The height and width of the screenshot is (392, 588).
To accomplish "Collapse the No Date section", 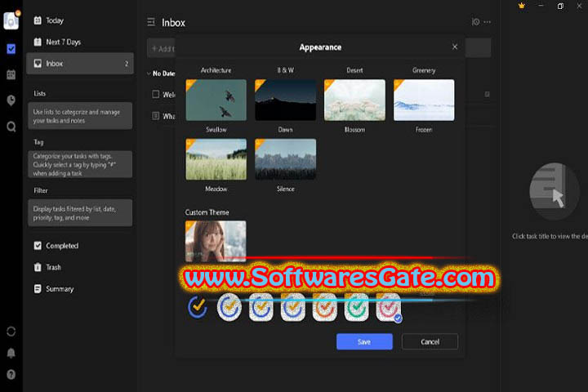I will pyautogui.click(x=149, y=73).
